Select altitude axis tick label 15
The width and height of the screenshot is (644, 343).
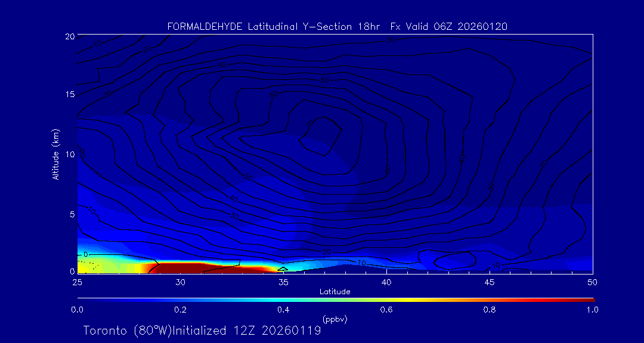(x=69, y=95)
